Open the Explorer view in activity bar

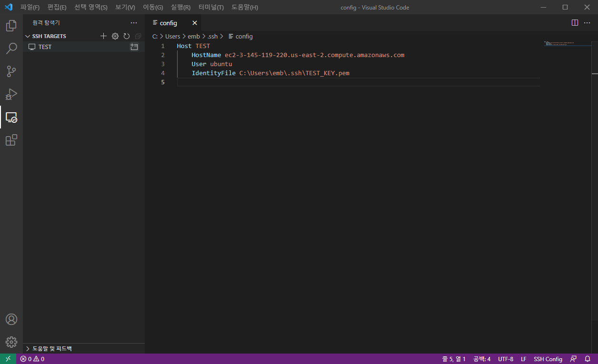pos(11,26)
